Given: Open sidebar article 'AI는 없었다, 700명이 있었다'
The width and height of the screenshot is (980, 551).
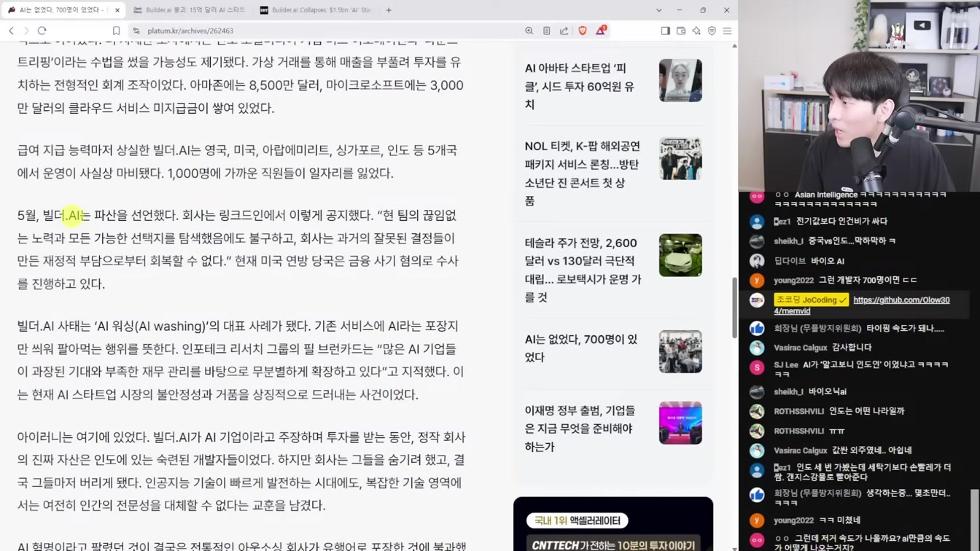Looking at the screenshot, I should 581,348.
